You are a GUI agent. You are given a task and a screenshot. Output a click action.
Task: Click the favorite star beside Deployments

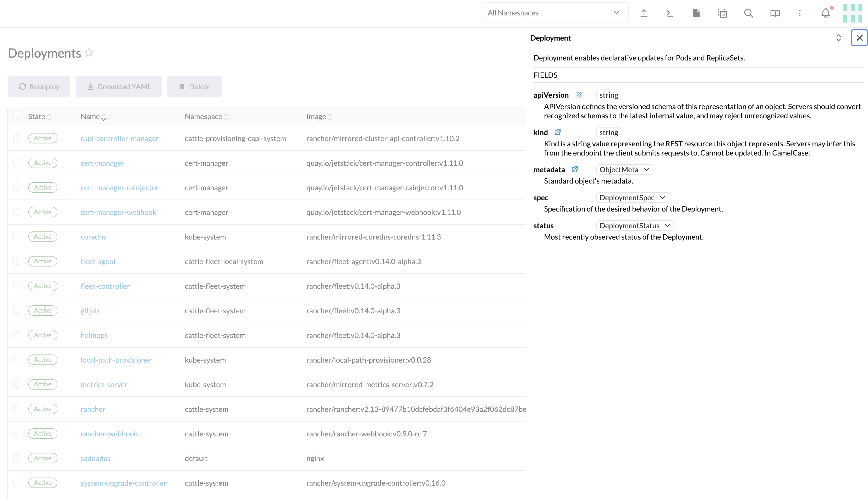[x=89, y=52]
